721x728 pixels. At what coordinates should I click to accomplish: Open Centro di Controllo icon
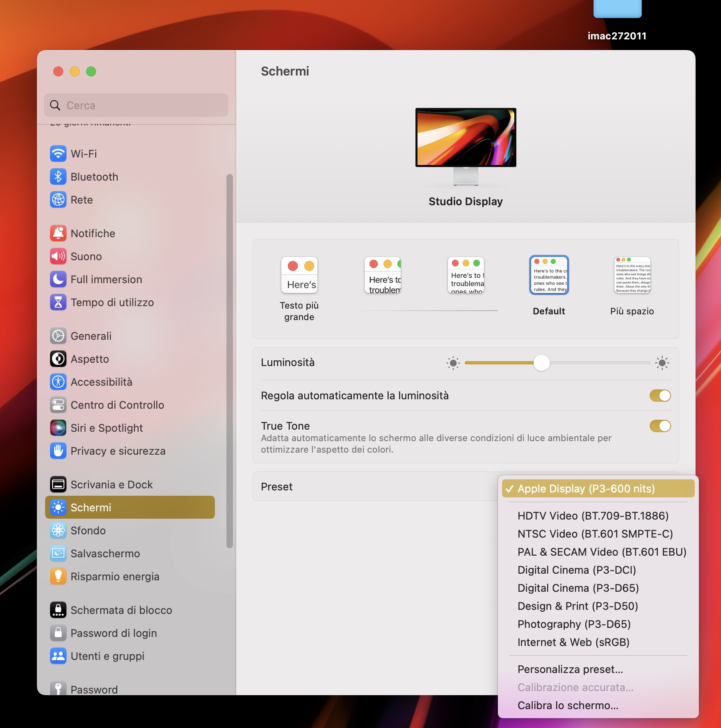(x=58, y=405)
